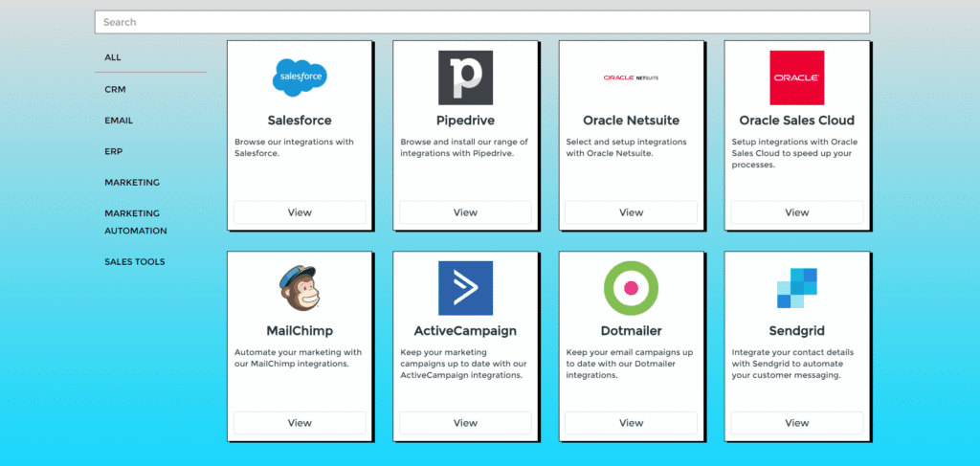The image size is (980, 466).
Task: View Oracle Netsuite integrations
Action: tap(631, 212)
